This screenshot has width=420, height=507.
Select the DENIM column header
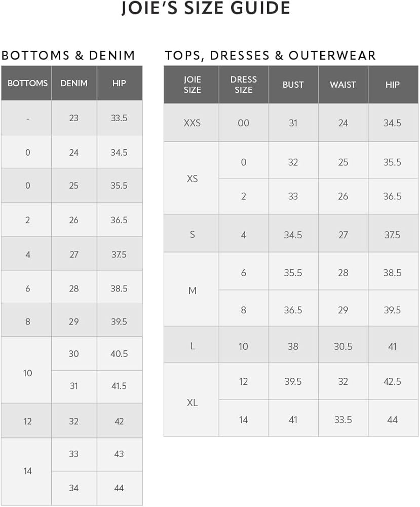74,83
